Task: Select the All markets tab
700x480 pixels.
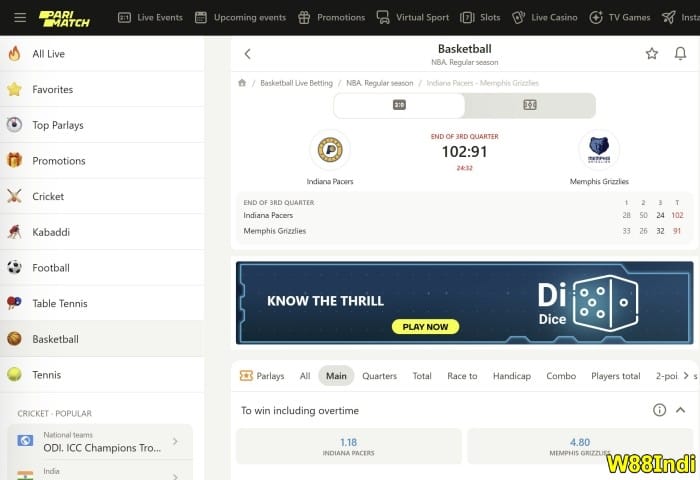Action: pyautogui.click(x=305, y=376)
